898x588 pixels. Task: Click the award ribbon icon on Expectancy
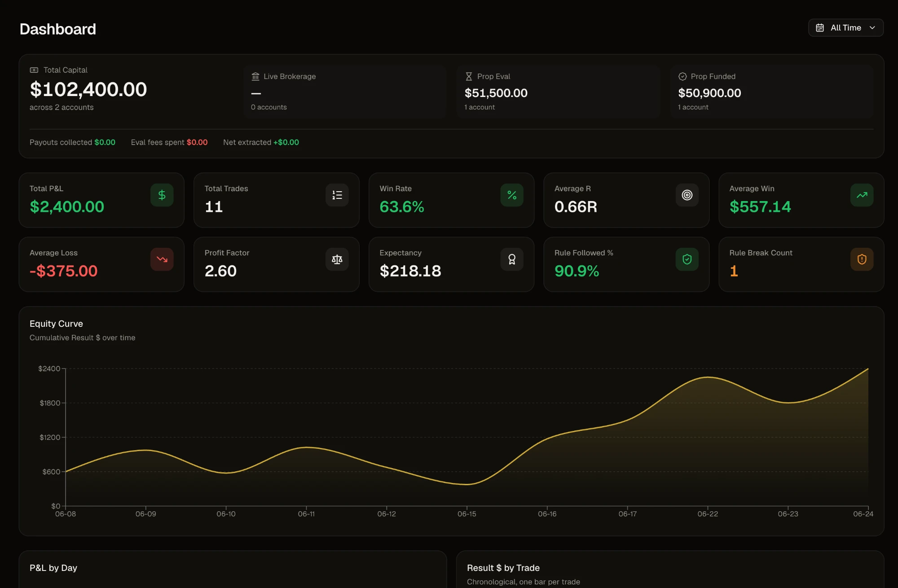512,259
